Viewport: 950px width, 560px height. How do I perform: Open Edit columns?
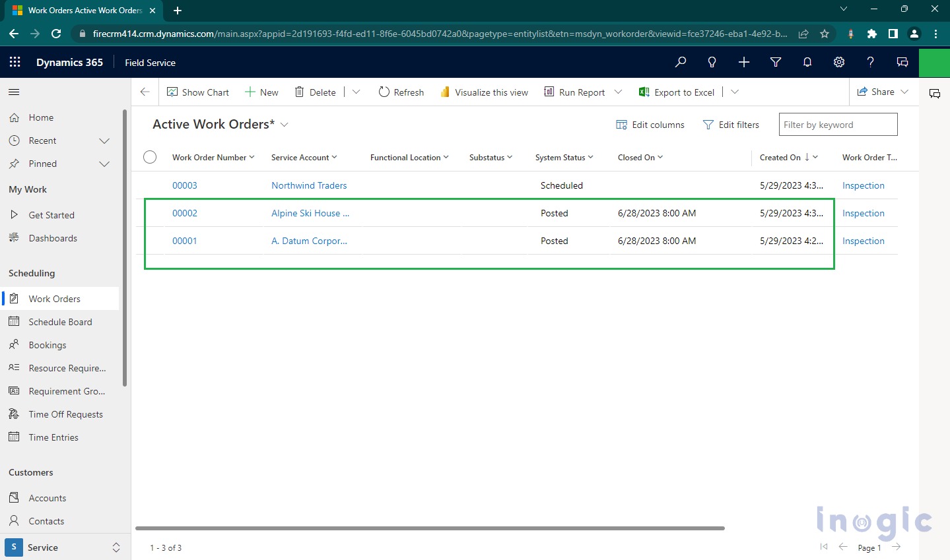(x=650, y=124)
